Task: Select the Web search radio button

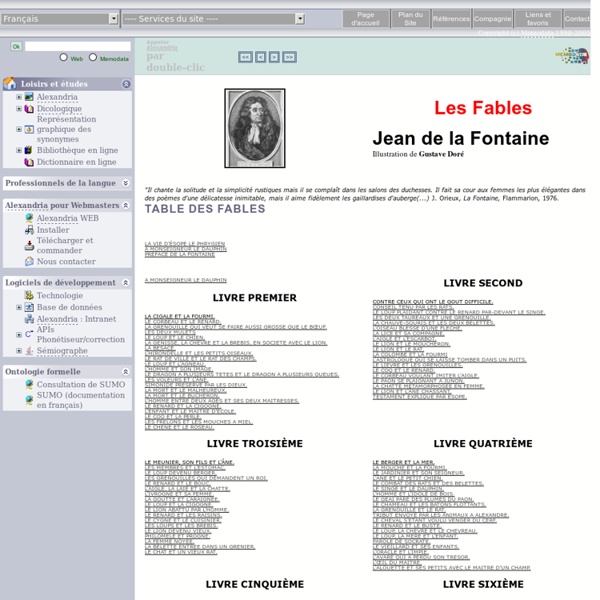Action: tap(64, 57)
